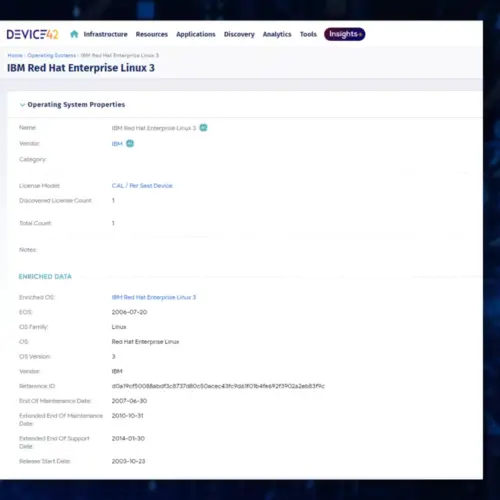The width and height of the screenshot is (500, 500).
Task: Click the ENRICHED DATA heading
Action: [x=45, y=276]
